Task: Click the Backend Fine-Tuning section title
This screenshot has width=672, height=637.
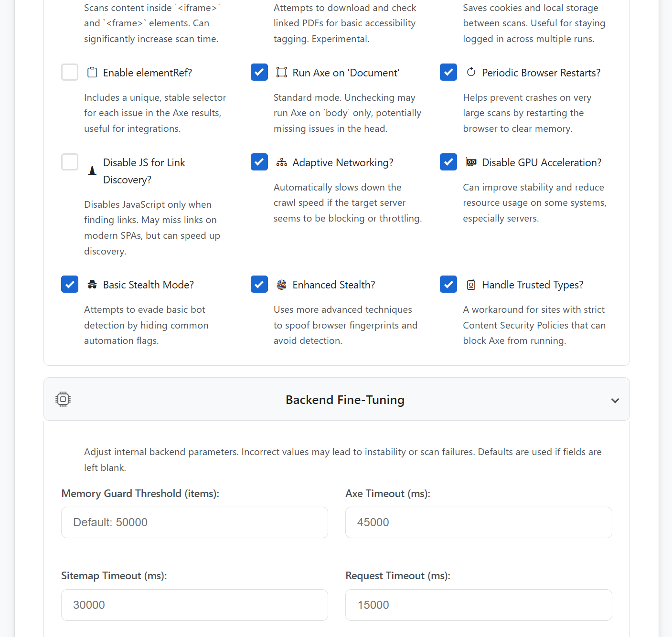Action: [x=345, y=400]
